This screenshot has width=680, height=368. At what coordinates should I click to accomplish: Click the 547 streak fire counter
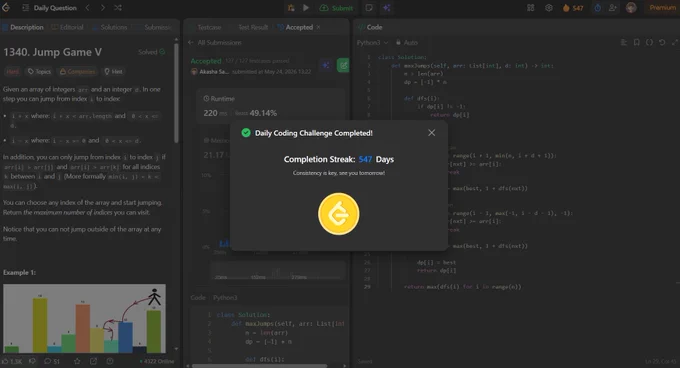573,8
